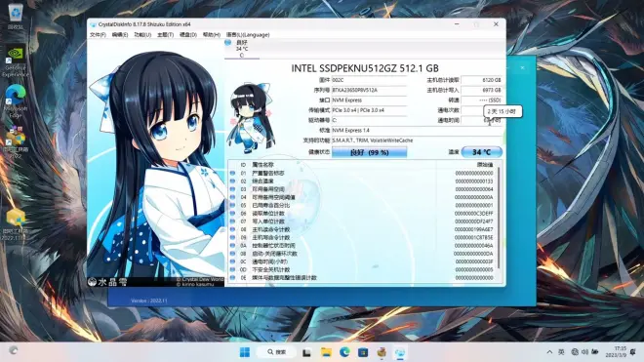Click the taskbar search box
The width and height of the screenshot is (644, 362).
[x=276, y=352]
